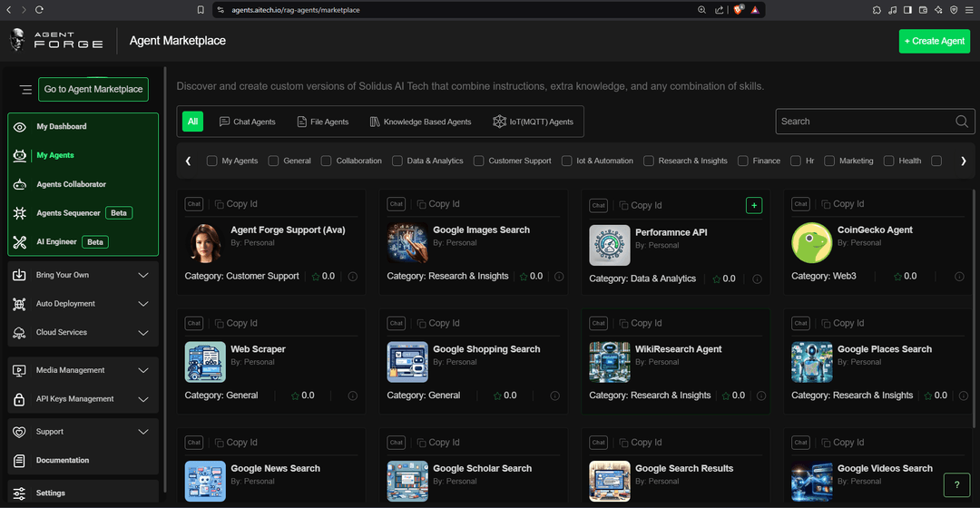The width and height of the screenshot is (980, 508).
Task: Open Agents Collaborator icon in sidebar
Action: pyautogui.click(x=20, y=184)
